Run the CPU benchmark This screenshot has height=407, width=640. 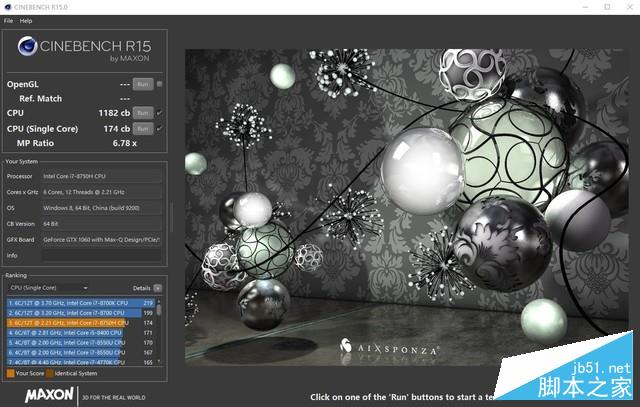coord(143,113)
